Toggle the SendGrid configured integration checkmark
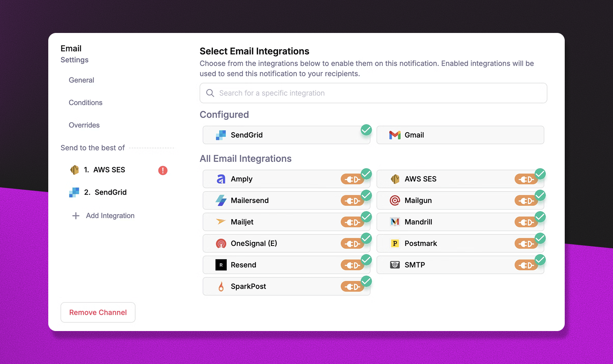 click(366, 130)
